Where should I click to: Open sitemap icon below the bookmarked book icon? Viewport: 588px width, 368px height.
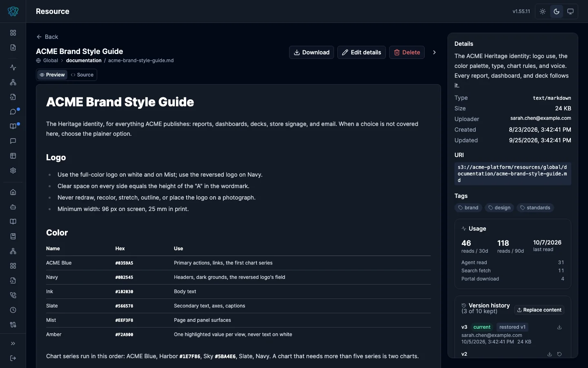pyautogui.click(x=13, y=251)
